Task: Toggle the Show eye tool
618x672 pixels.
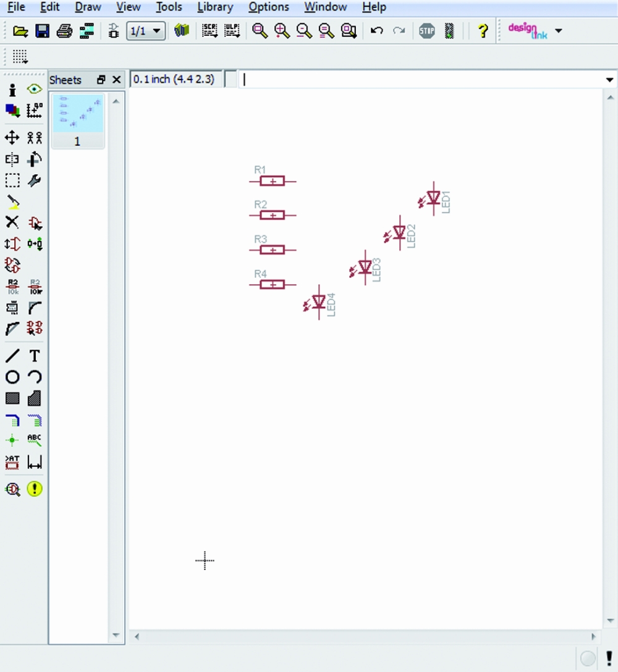Action: (35, 90)
